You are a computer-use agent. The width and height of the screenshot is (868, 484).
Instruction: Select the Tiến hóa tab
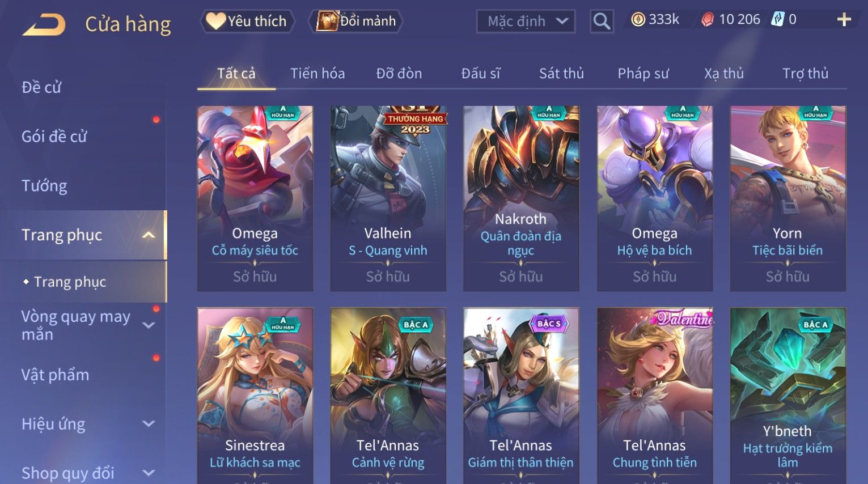(x=317, y=73)
